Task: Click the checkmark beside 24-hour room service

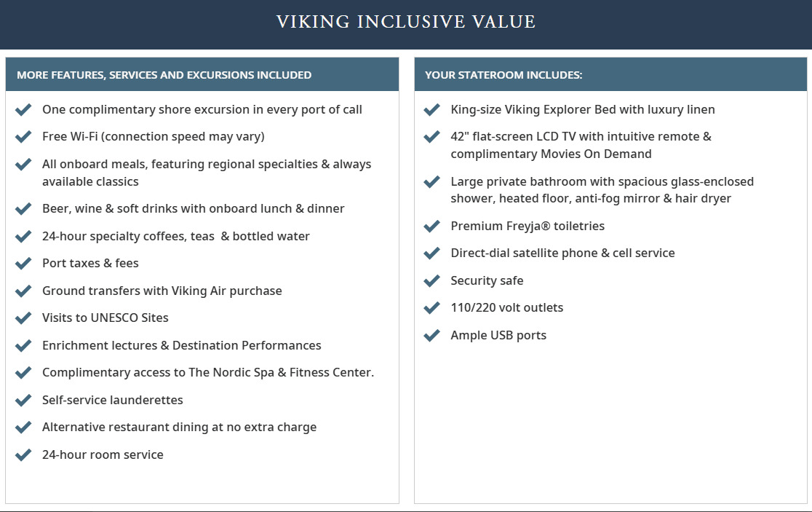Action: [23, 454]
